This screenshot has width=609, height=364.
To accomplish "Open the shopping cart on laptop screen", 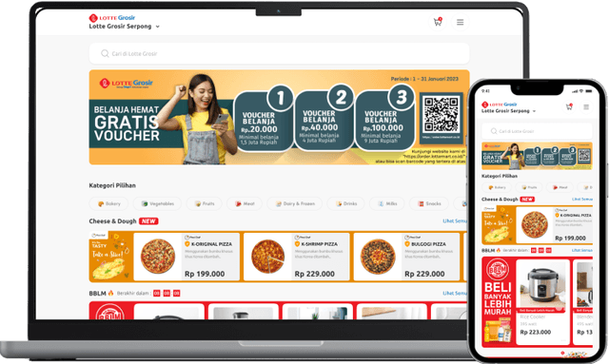I will 438,22.
